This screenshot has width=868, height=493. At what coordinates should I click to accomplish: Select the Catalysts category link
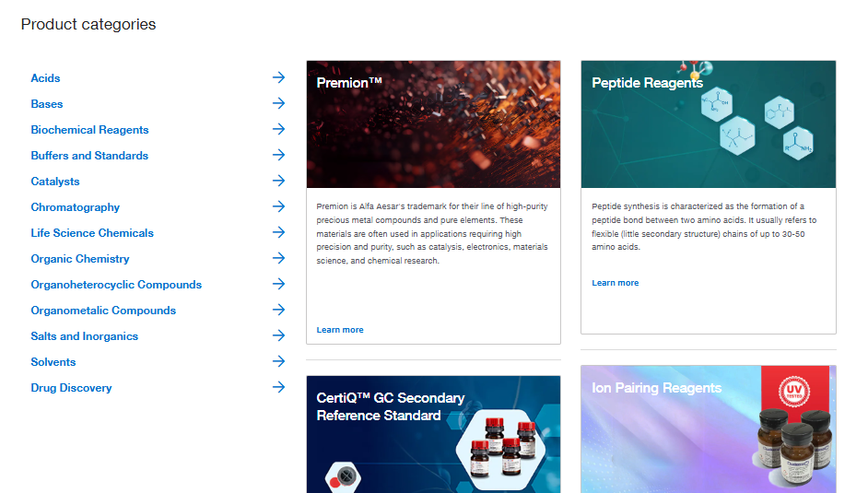click(55, 182)
